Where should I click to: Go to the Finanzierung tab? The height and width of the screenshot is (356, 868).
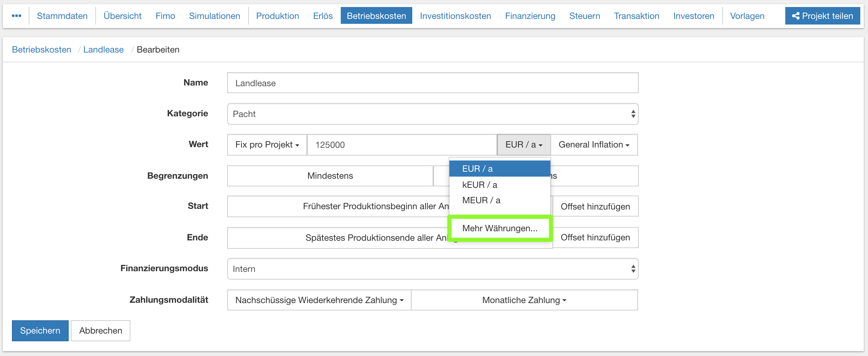pyautogui.click(x=530, y=16)
